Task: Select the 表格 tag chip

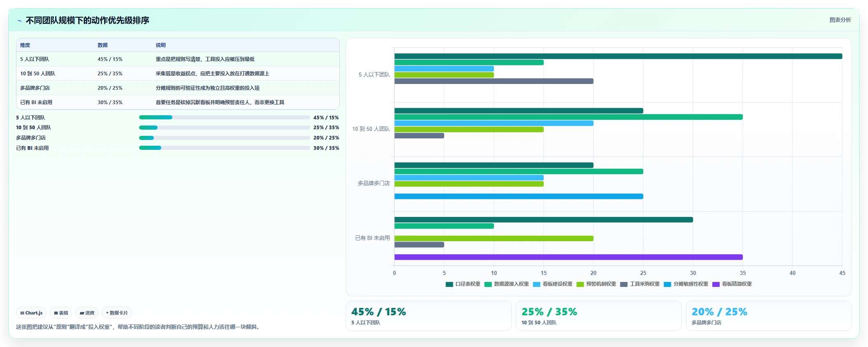Action: (61, 313)
